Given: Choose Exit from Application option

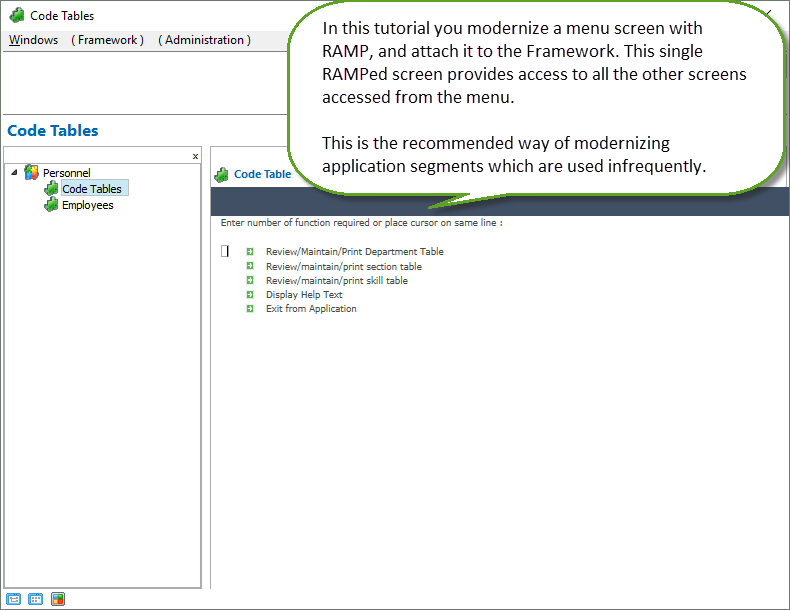Looking at the screenshot, I should coord(311,309).
